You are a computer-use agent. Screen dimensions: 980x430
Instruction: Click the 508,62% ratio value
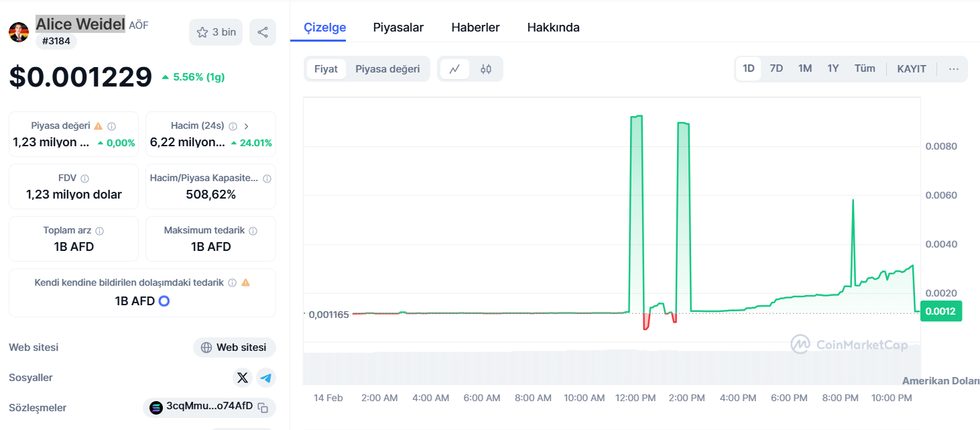tap(210, 195)
